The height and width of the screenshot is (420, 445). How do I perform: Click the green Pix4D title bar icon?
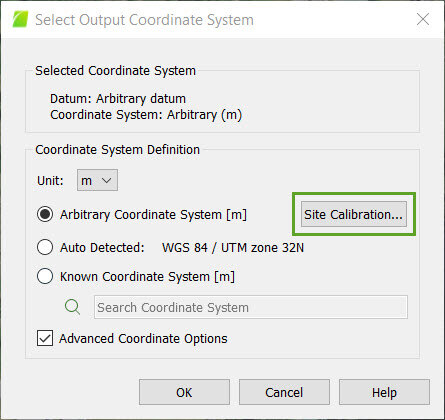click(x=20, y=19)
